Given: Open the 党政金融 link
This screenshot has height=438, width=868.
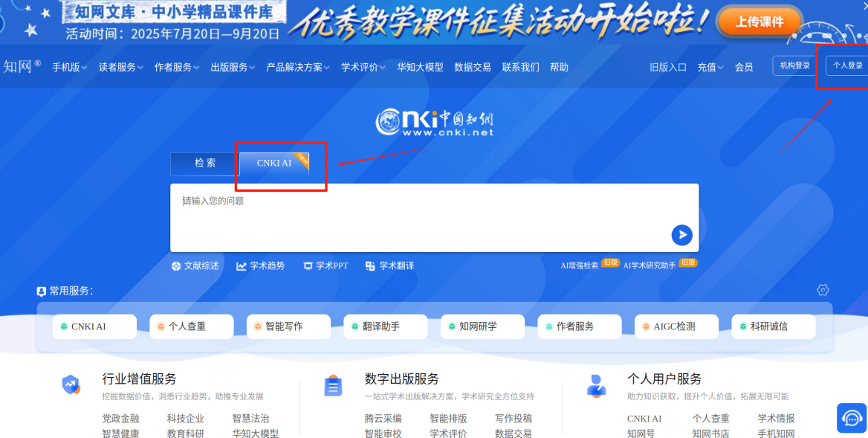Looking at the screenshot, I should click(120, 419).
